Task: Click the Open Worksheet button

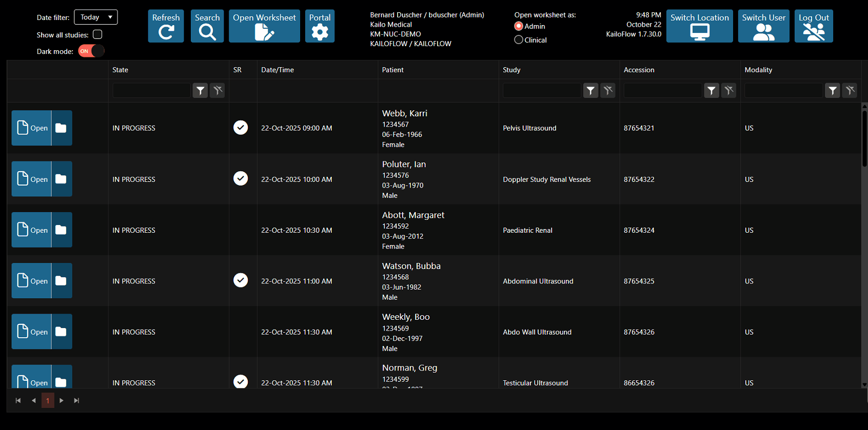Action: (x=264, y=27)
